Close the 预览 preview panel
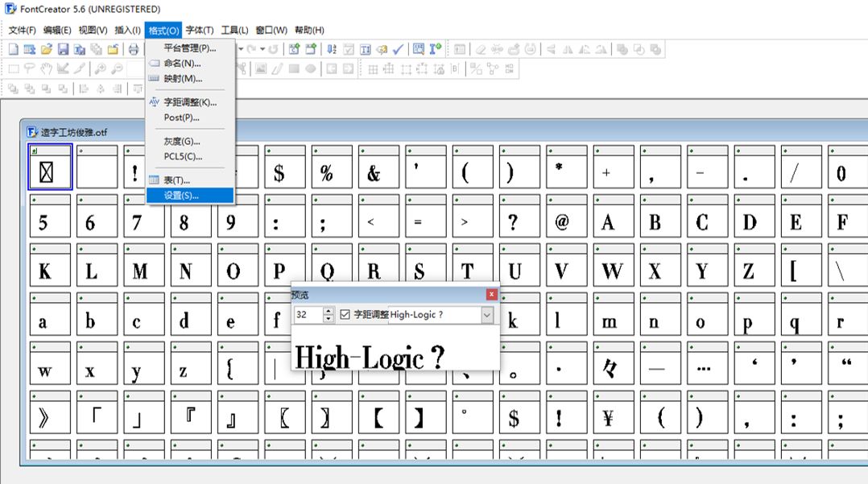 click(491, 294)
